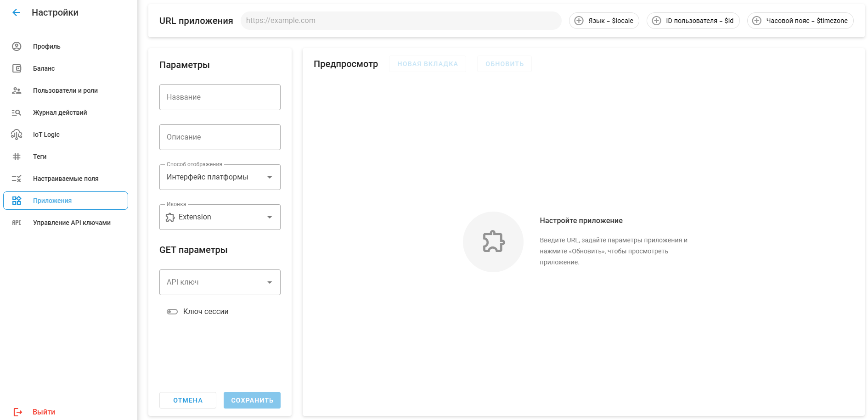The width and height of the screenshot is (868, 420).
Task: Click plus icon on Язык = $locale chip
Action: 579,21
